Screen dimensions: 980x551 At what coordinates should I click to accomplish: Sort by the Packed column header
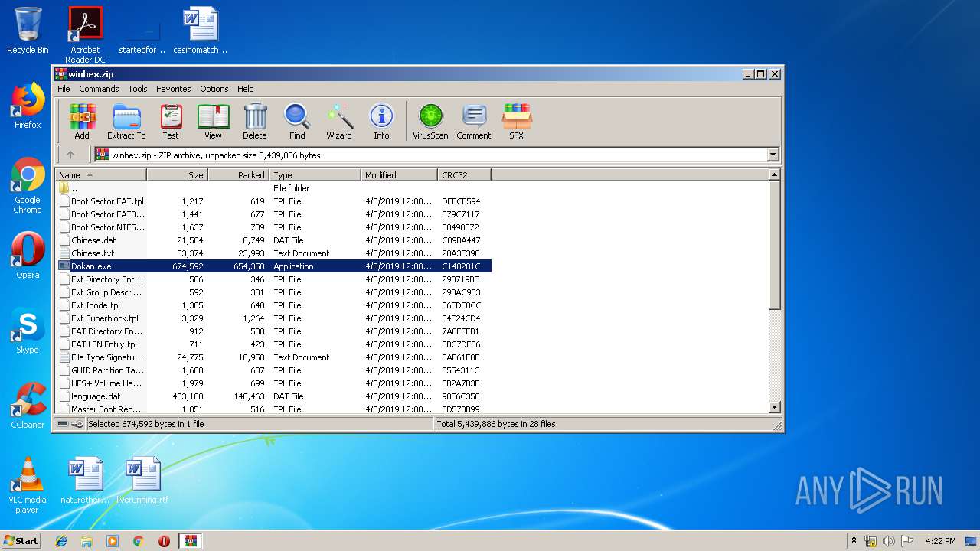click(238, 175)
